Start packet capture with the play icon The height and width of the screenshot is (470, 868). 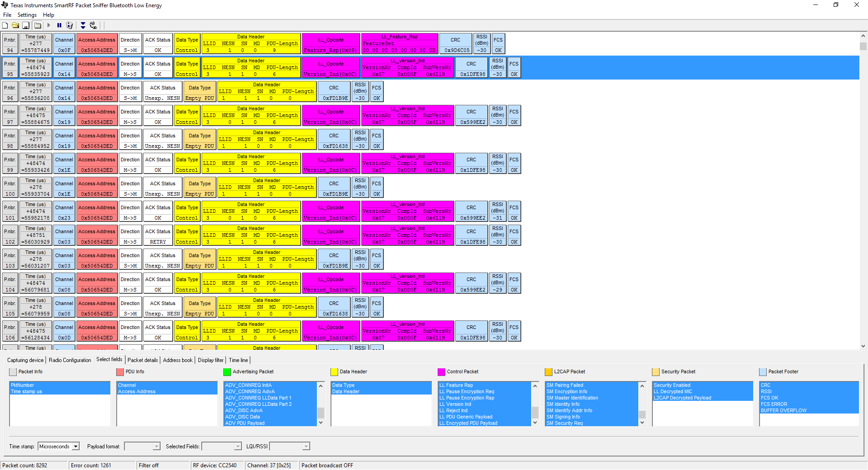click(49, 25)
